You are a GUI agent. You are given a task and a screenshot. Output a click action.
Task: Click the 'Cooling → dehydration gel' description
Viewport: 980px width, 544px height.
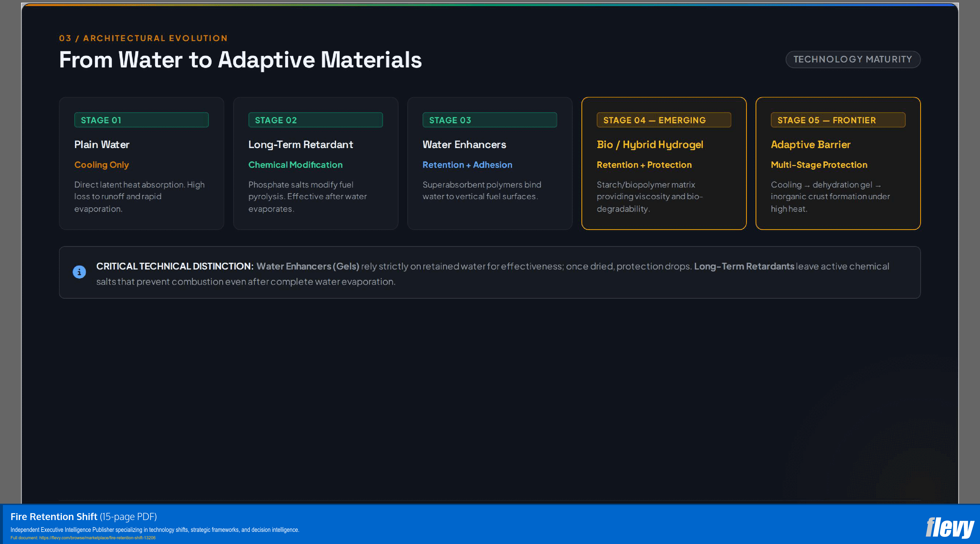point(830,197)
